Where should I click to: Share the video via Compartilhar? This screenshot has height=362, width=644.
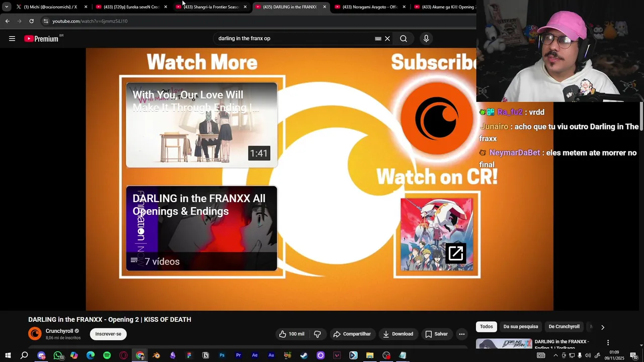pos(352,334)
